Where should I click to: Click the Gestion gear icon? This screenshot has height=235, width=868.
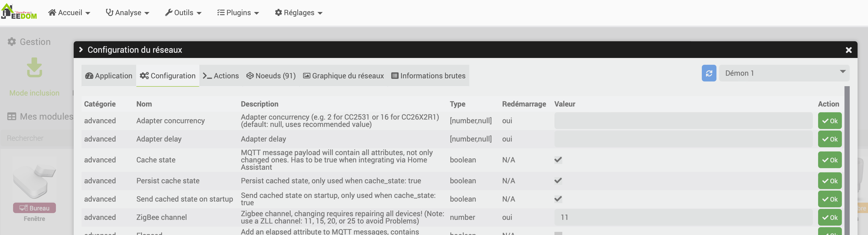pos(12,42)
